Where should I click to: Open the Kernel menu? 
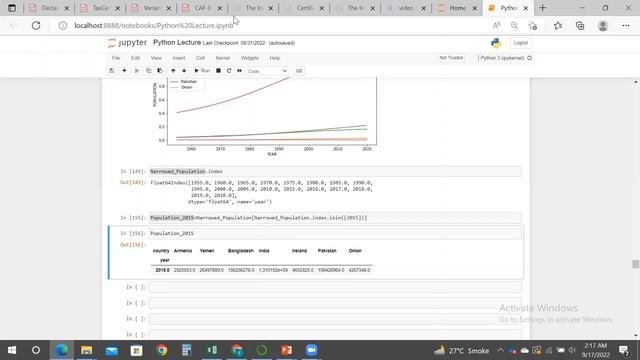point(223,58)
